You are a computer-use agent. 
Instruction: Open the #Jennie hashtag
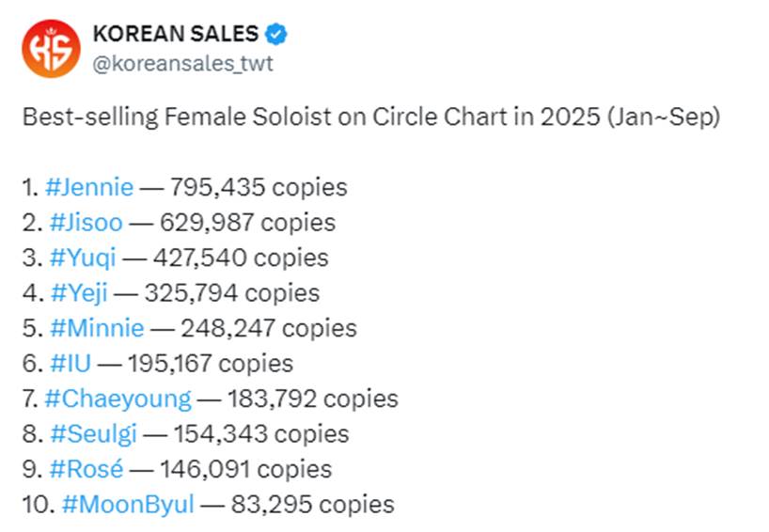[89, 187]
